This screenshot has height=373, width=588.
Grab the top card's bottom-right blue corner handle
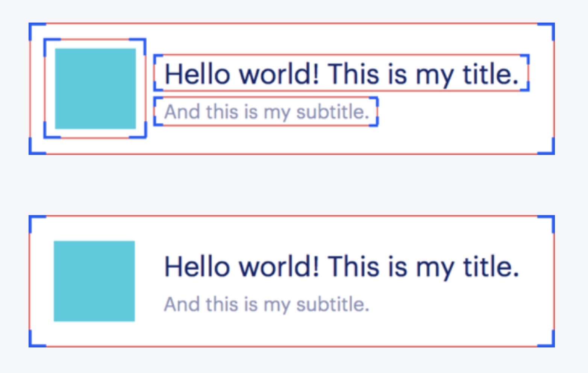coord(553,152)
